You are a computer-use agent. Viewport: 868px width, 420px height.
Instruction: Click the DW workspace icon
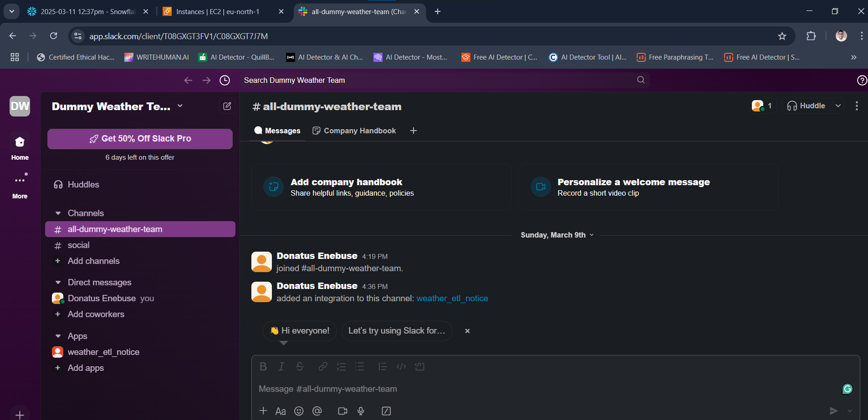[x=20, y=106]
